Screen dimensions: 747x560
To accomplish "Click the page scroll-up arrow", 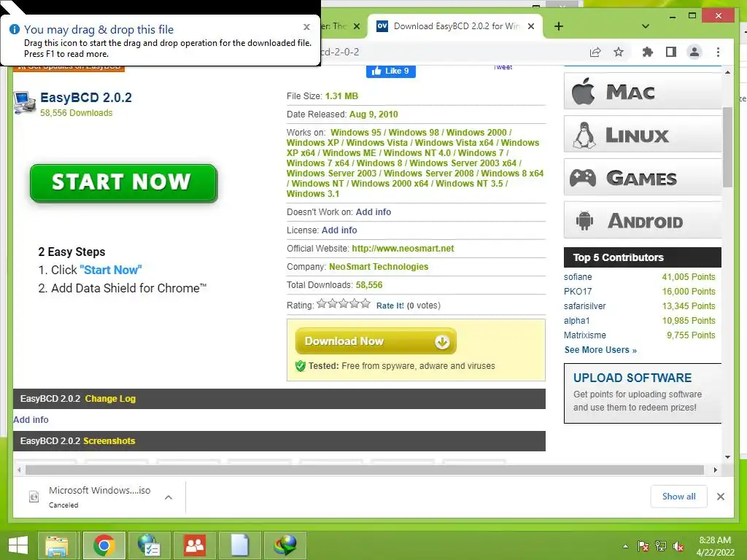I will click(727, 72).
